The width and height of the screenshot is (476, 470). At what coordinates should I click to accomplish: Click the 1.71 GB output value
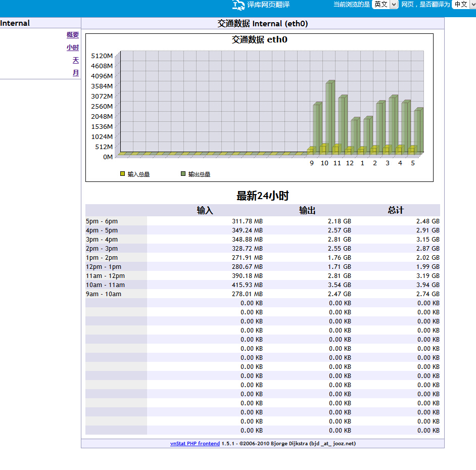[340, 266]
